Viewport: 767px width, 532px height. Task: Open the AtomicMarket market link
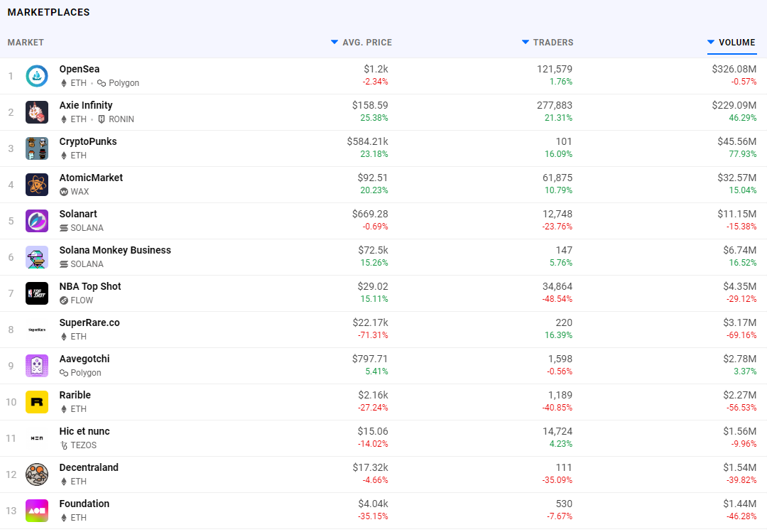pyautogui.click(x=91, y=178)
